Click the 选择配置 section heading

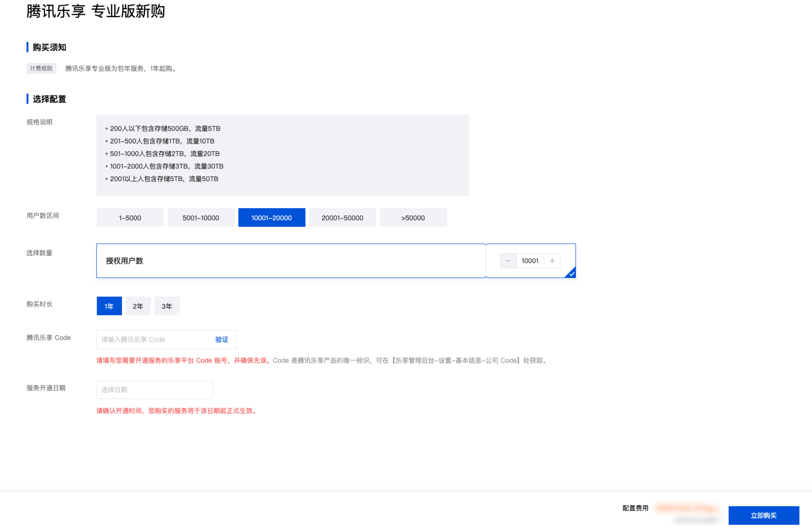click(49, 99)
